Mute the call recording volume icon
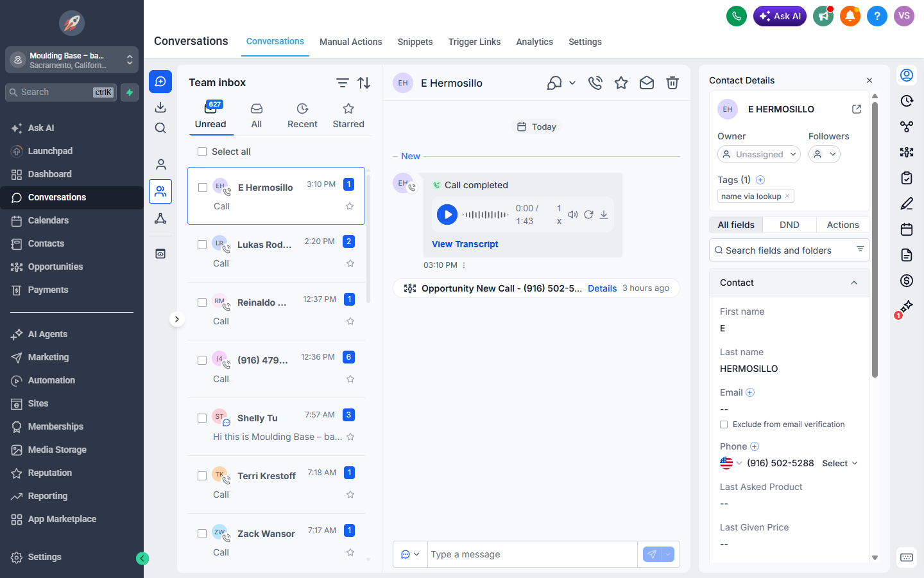The width and height of the screenshot is (924, 578). point(573,215)
